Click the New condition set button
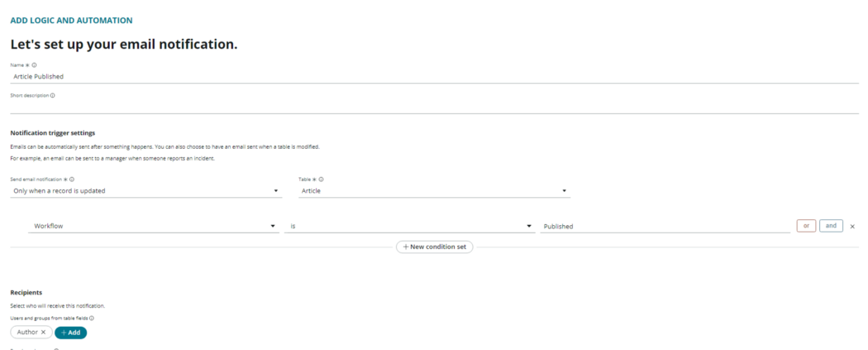The image size is (868, 350). pos(435,247)
